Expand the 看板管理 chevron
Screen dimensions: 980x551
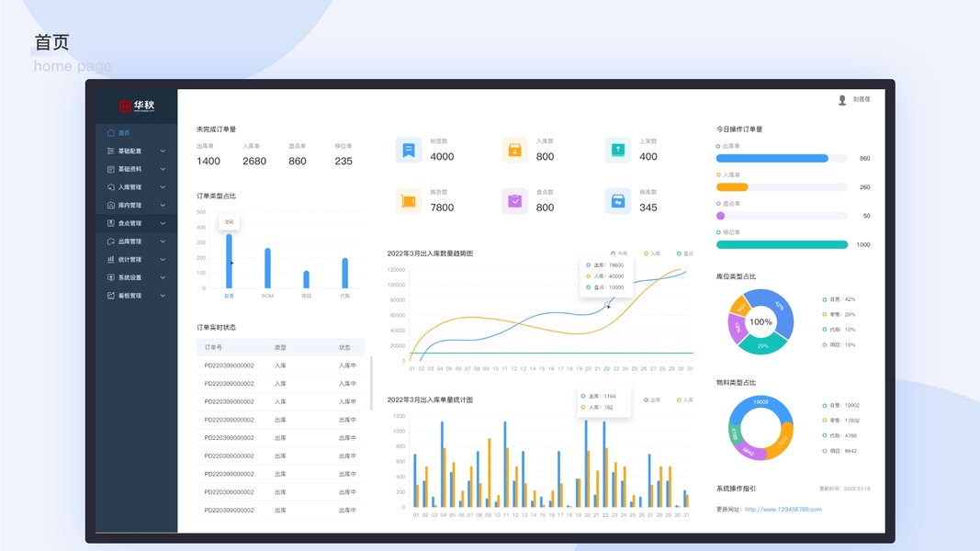click(163, 296)
